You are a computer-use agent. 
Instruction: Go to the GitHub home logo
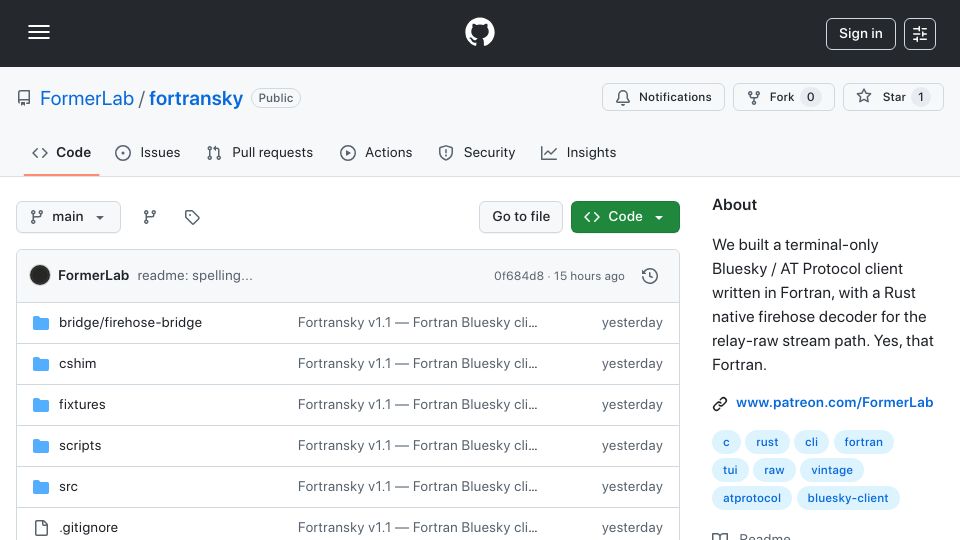479,32
